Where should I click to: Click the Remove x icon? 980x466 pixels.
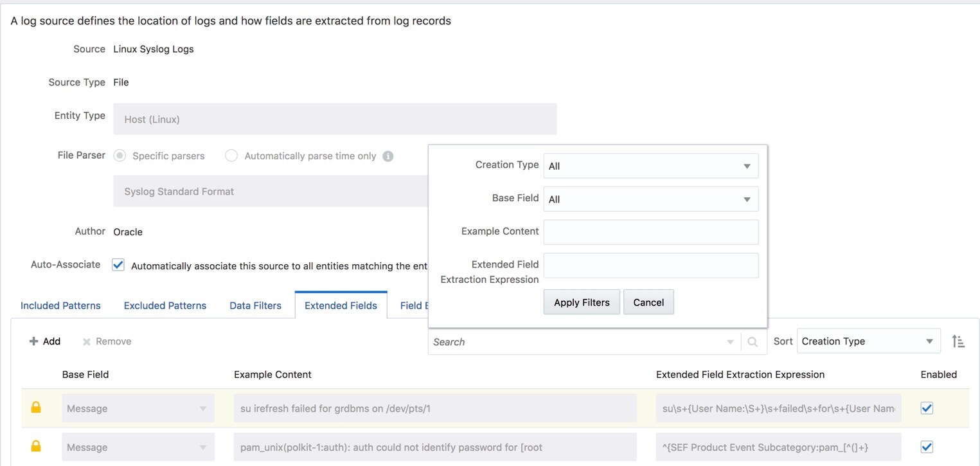pos(87,342)
